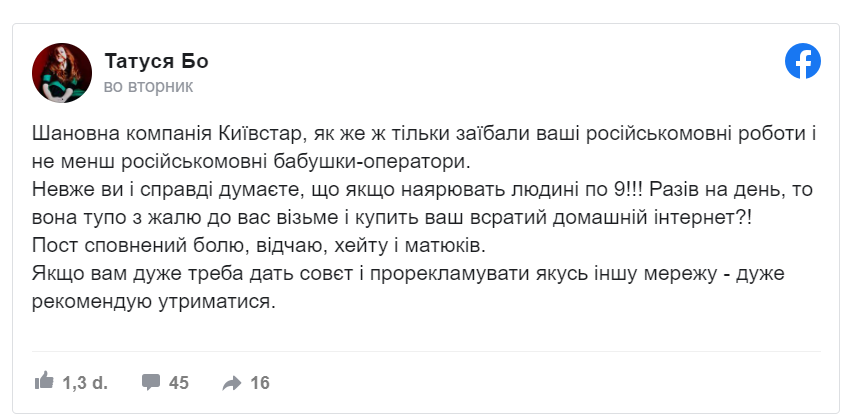Click the share arrow icon

(x=232, y=383)
